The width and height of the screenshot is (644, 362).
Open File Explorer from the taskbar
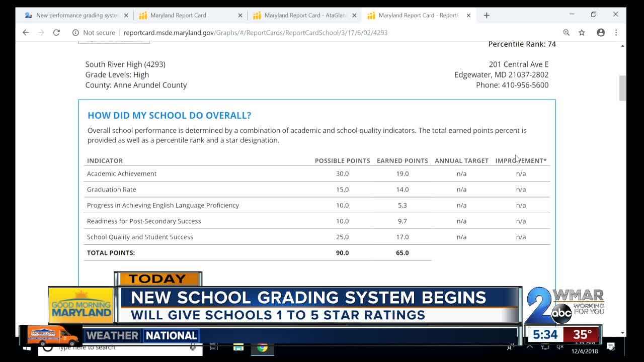[238, 347]
